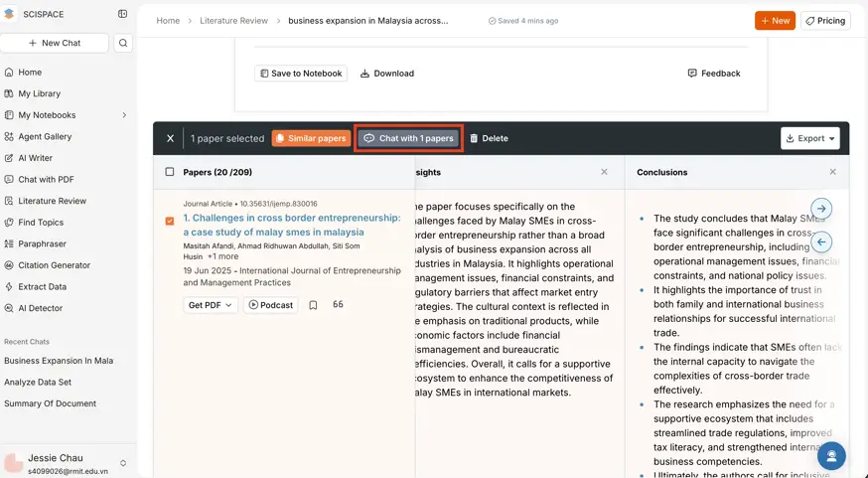The width and height of the screenshot is (868, 478).
Task: Open recent chat Summary Of Document
Action: (x=51, y=403)
